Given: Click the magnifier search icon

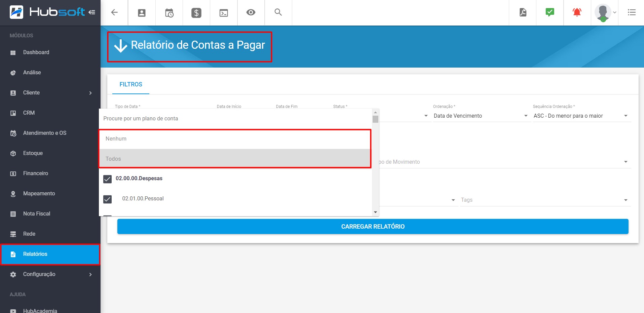Looking at the screenshot, I should (x=278, y=12).
